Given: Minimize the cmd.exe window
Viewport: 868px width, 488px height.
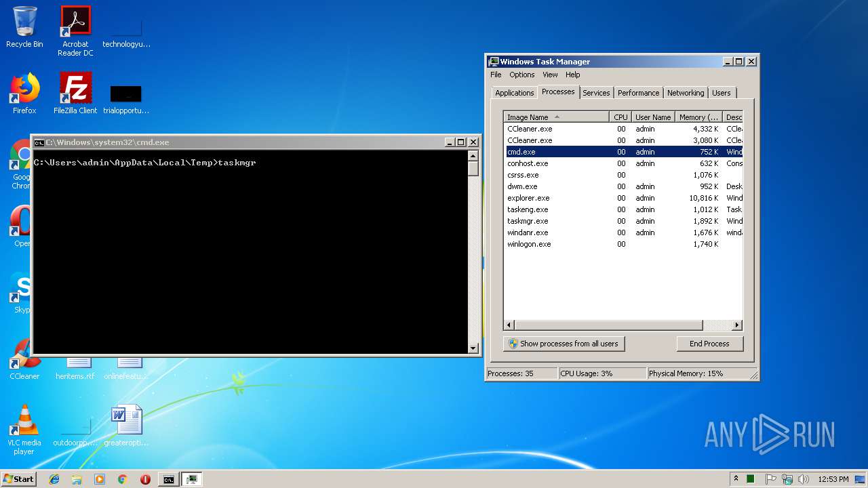Looking at the screenshot, I should [450, 142].
